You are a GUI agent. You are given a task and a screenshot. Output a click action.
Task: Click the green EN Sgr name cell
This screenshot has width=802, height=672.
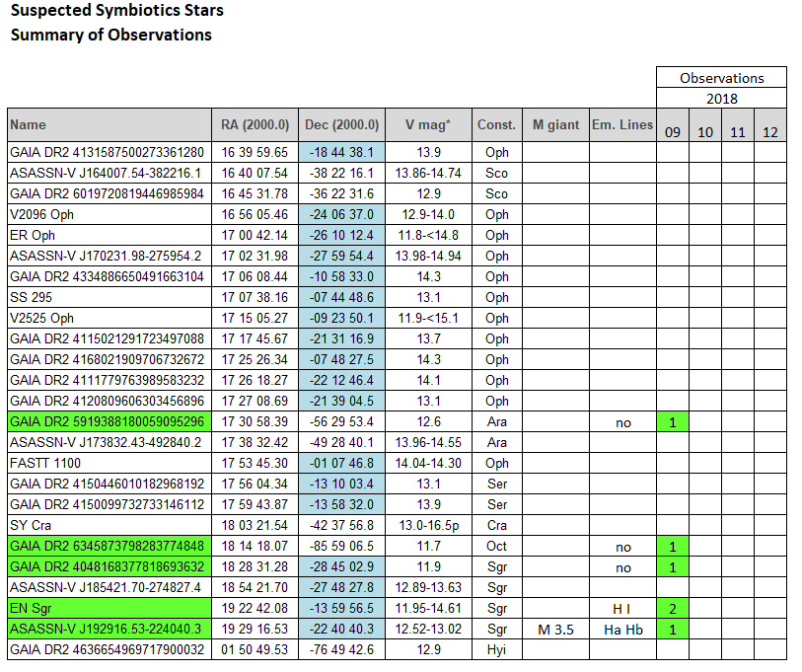[x=109, y=609]
